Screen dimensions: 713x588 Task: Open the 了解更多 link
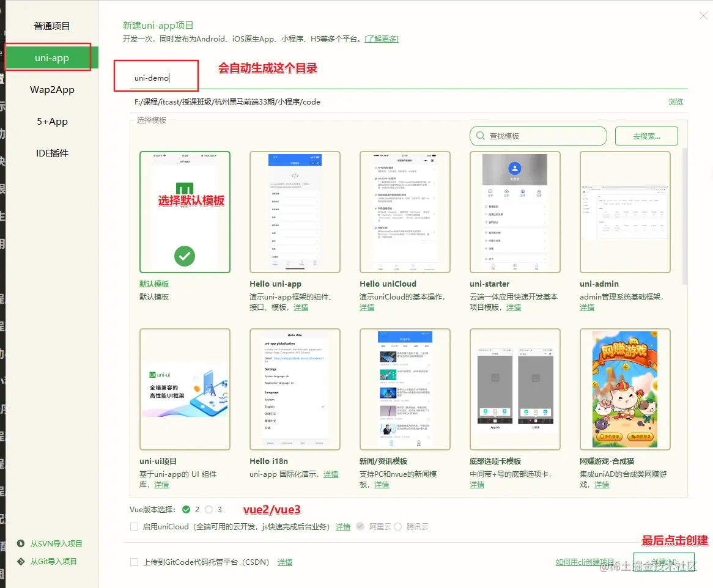point(382,39)
